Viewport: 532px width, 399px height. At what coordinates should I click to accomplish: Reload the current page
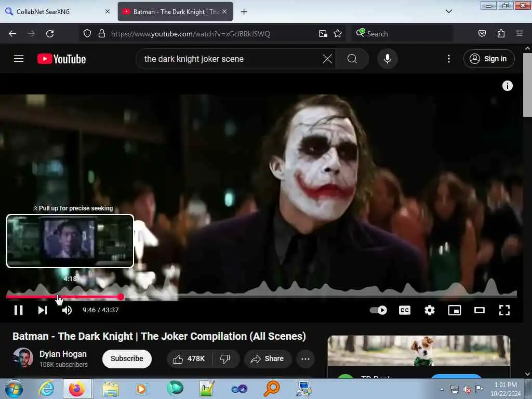50,34
